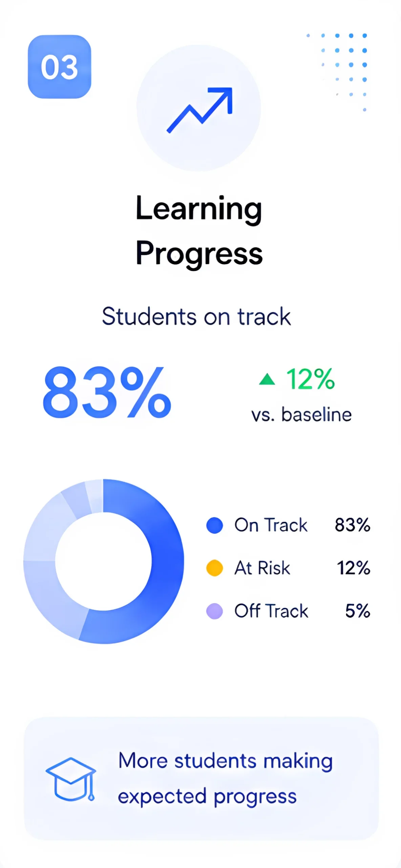
Task: Select the yellow At Risk legend dot
Action: tap(214, 568)
